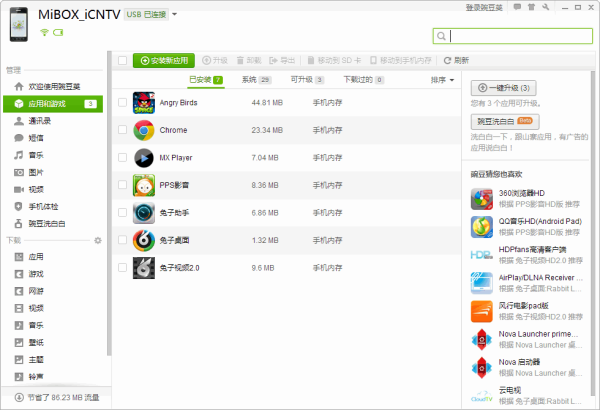Image resolution: width=600 pixels, height=410 pixels.
Task: Check the Angry Birds row checkbox
Action: 122,102
